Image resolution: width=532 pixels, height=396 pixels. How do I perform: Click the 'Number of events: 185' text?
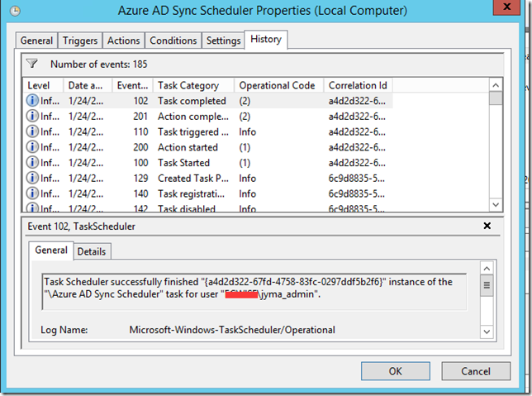pyautogui.click(x=99, y=64)
